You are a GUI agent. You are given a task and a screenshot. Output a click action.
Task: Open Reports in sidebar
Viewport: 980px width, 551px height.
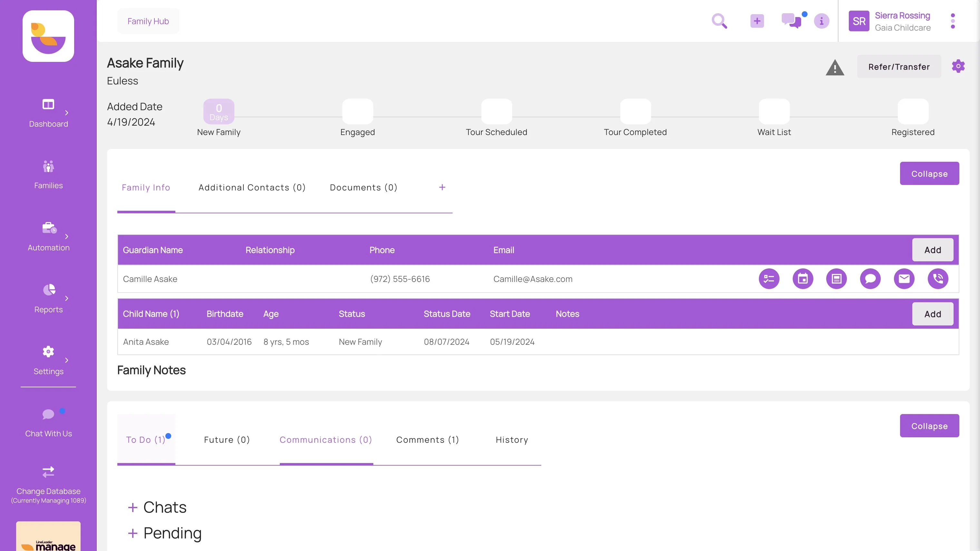pyautogui.click(x=48, y=298)
